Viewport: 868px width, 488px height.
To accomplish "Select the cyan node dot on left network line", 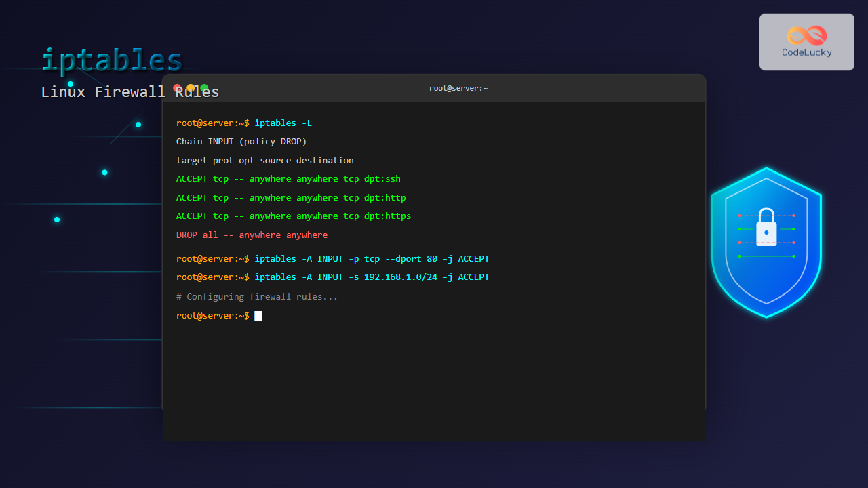I will coord(57,219).
